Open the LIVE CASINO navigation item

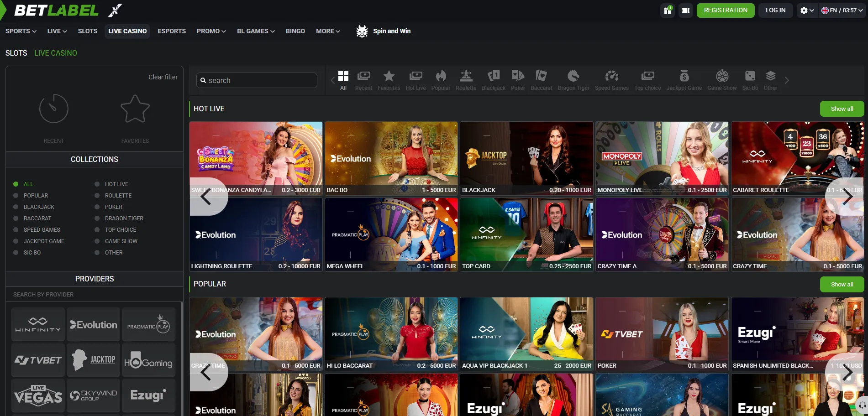(x=127, y=31)
